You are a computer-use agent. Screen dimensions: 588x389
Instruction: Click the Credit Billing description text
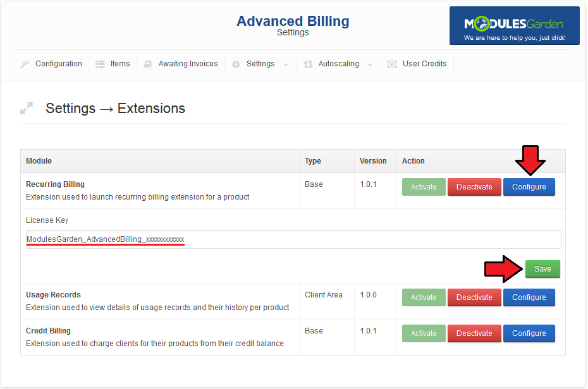pos(154,344)
